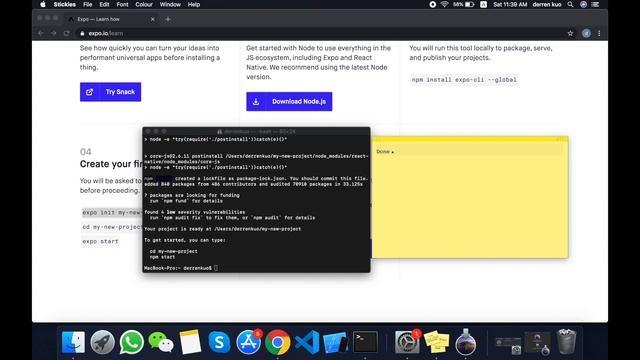Open the Edit menu

click(104, 4)
